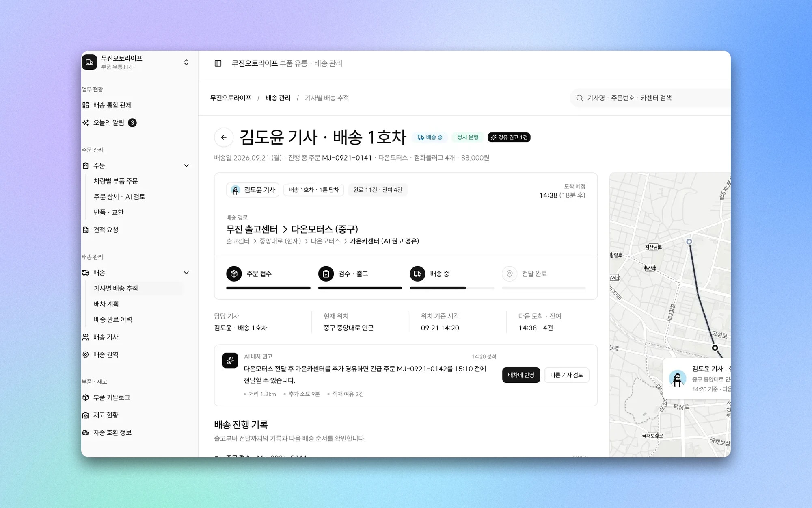Open 주문 상세 · AI 검토 submenu
This screenshot has width=812, height=508.
[119, 197]
